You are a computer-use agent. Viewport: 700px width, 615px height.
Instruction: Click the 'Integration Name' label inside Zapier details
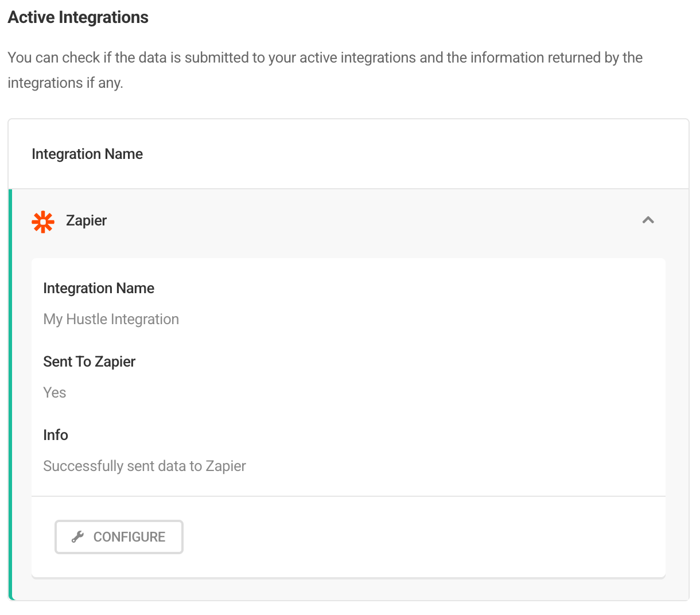(99, 288)
